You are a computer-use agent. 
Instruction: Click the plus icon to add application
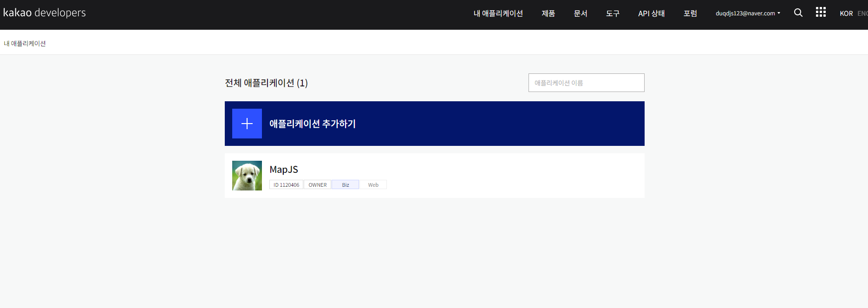(247, 124)
